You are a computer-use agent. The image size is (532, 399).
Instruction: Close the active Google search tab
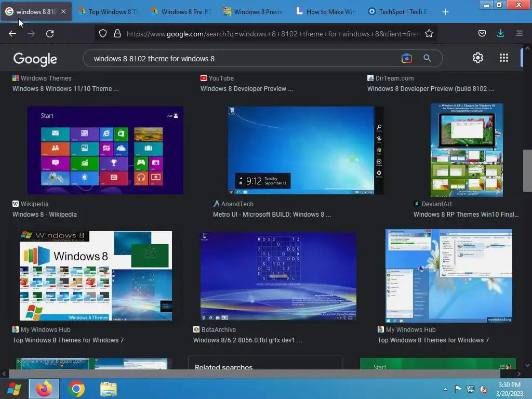[63, 11]
